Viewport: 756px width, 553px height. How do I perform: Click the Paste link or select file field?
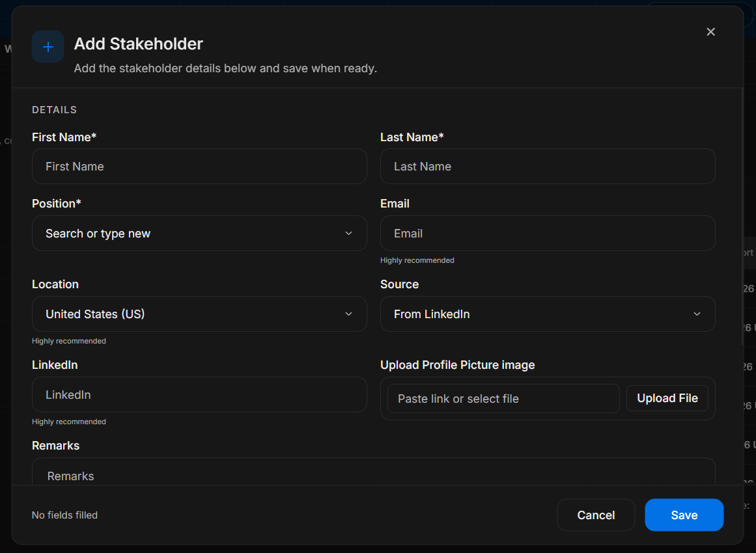click(503, 398)
